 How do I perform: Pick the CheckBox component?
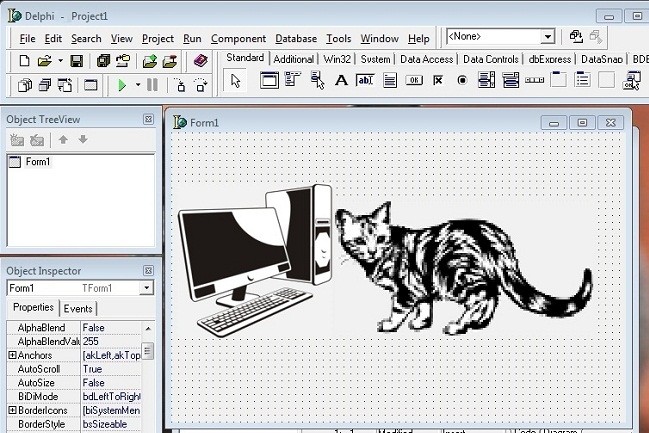coord(438,80)
